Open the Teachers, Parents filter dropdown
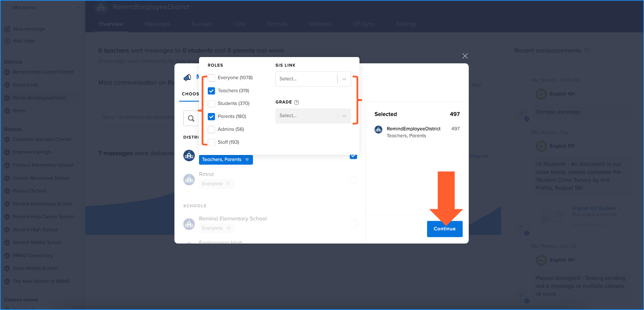The width and height of the screenshot is (644, 310). click(226, 160)
